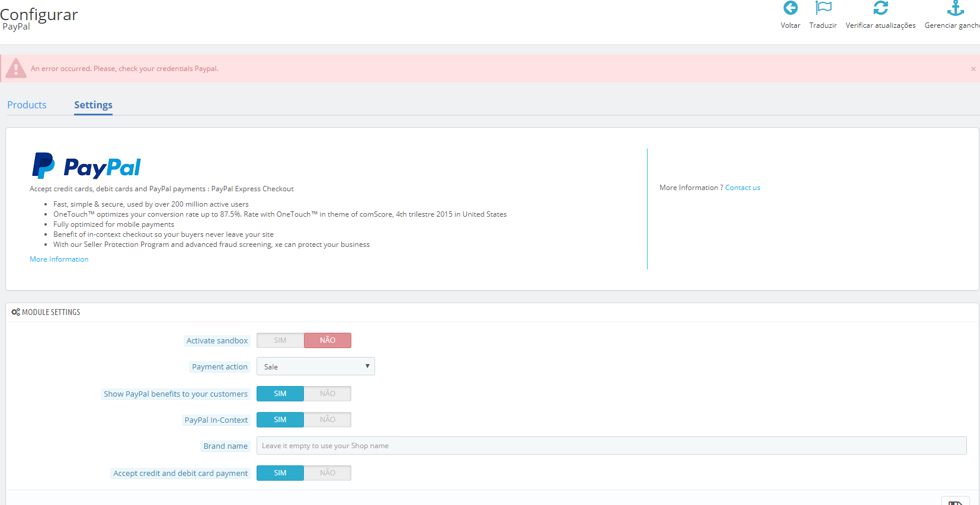The width and height of the screenshot is (980, 505).
Task: Click Accept credit and debit card payment label
Action: [x=181, y=473]
